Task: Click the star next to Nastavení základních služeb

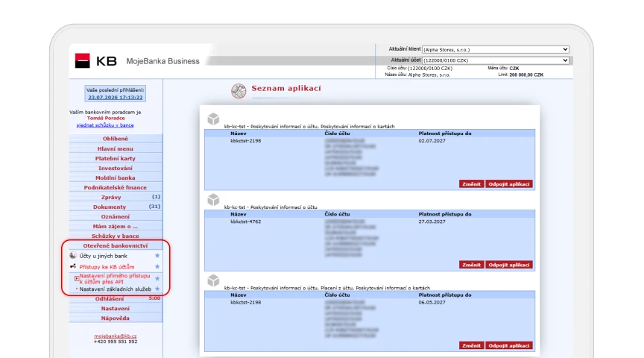Action: pos(157,289)
